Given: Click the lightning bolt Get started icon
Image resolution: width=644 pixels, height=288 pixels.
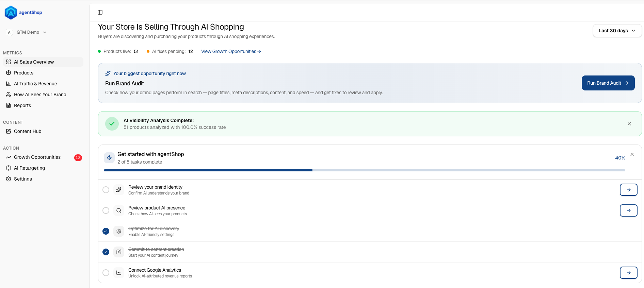Looking at the screenshot, I should (109, 158).
